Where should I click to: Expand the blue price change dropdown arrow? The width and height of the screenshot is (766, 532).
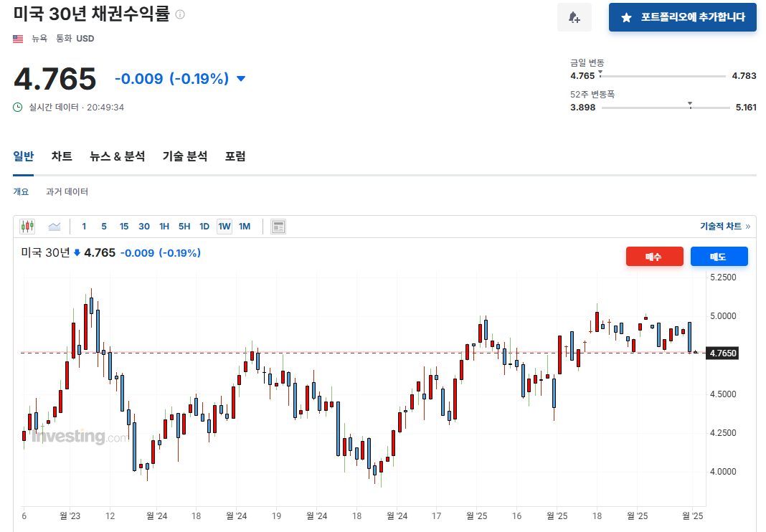[x=241, y=79]
